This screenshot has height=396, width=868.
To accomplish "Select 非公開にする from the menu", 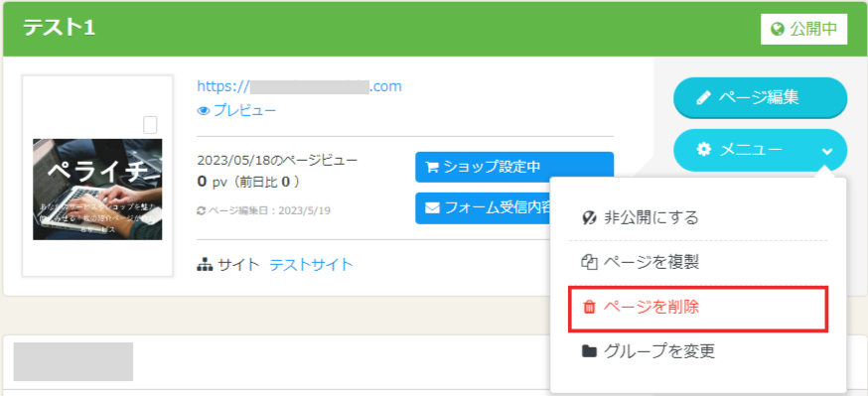I will point(698,217).
